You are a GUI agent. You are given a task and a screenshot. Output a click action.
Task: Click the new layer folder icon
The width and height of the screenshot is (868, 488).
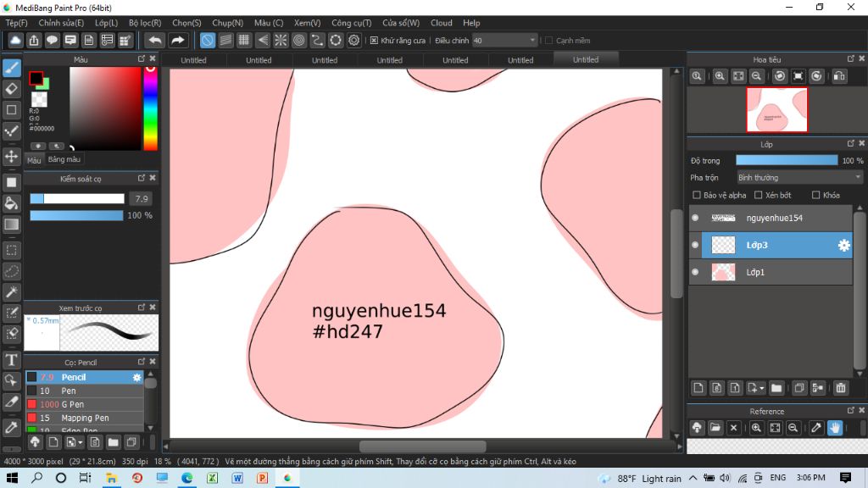pyautogui.click(x=776, y=388)
